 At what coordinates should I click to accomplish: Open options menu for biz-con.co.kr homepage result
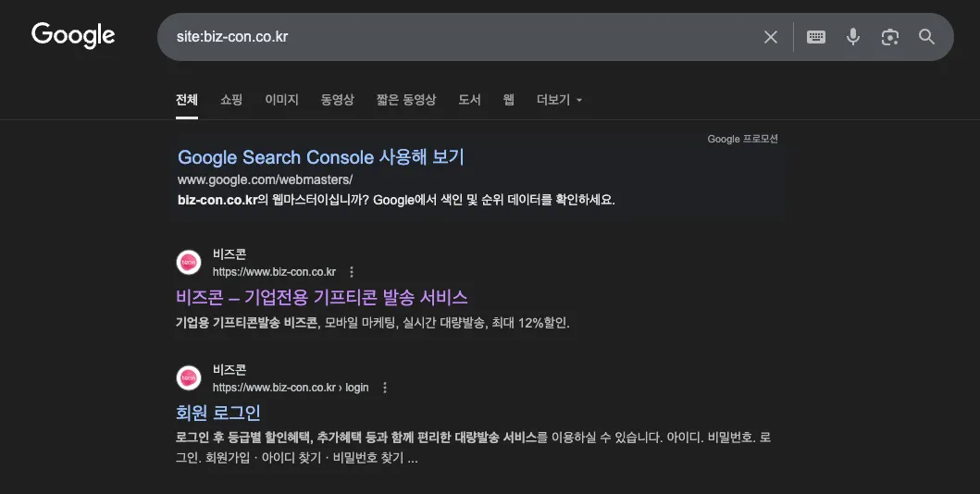tap(352, 272)
